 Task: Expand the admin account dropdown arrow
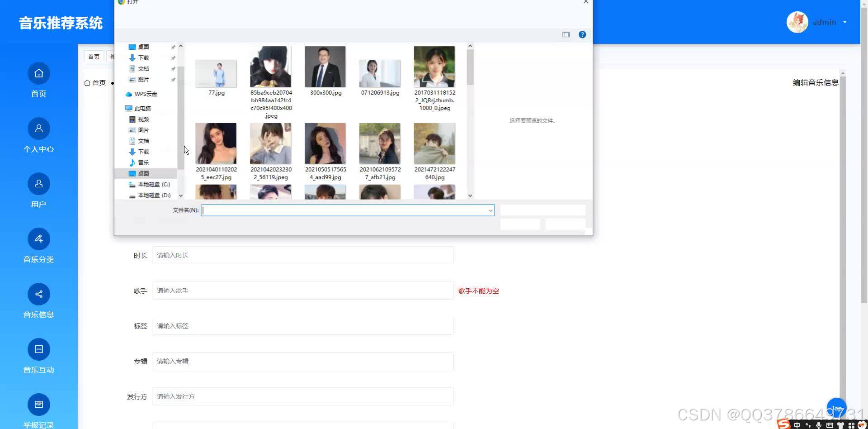tap(844, 22)
